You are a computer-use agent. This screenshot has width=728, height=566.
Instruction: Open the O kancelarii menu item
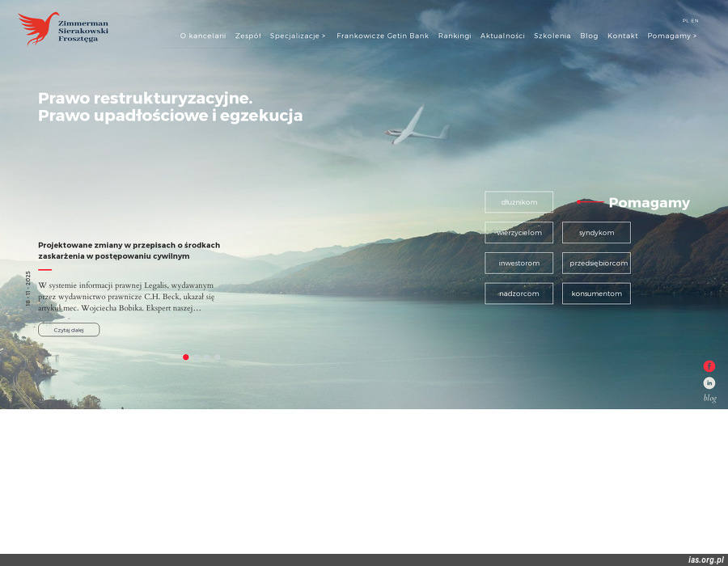(x=203, y=36)
